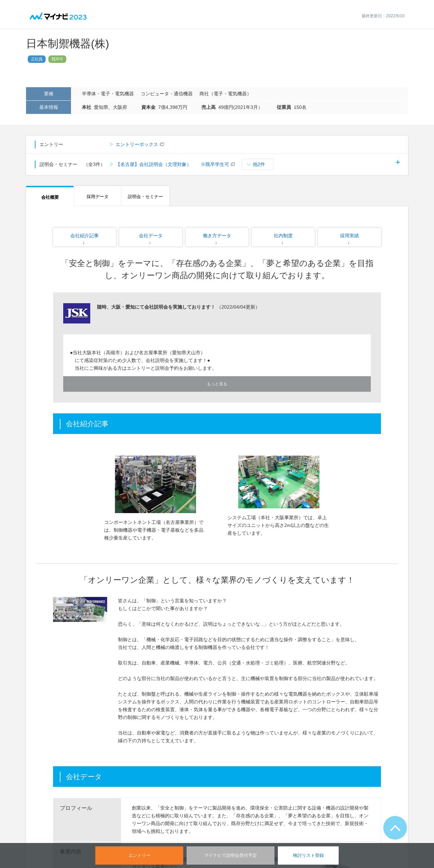Click external-link icon beside エントリーボックス
434x868 pixels.
[162, 144]
